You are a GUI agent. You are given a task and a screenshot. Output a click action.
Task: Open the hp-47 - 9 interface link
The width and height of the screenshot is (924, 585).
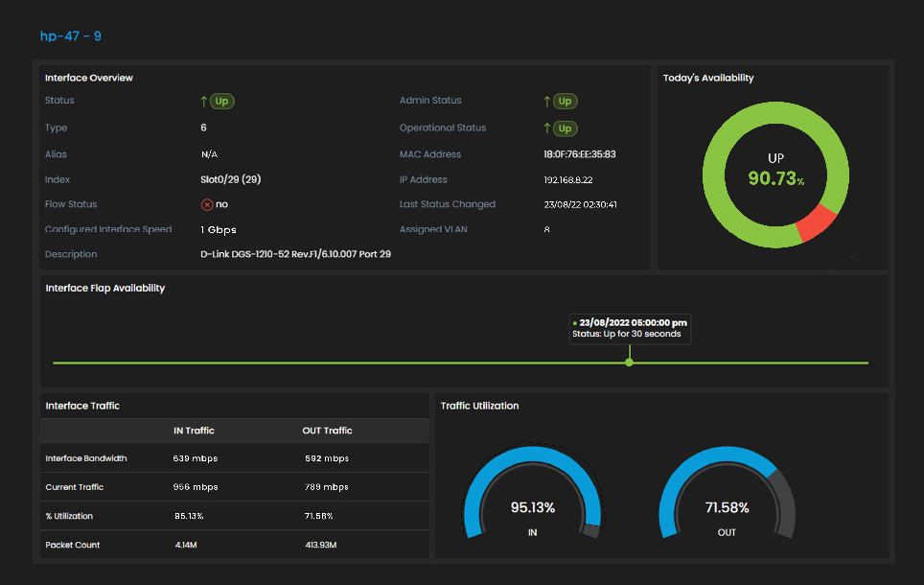coord(71,36)
